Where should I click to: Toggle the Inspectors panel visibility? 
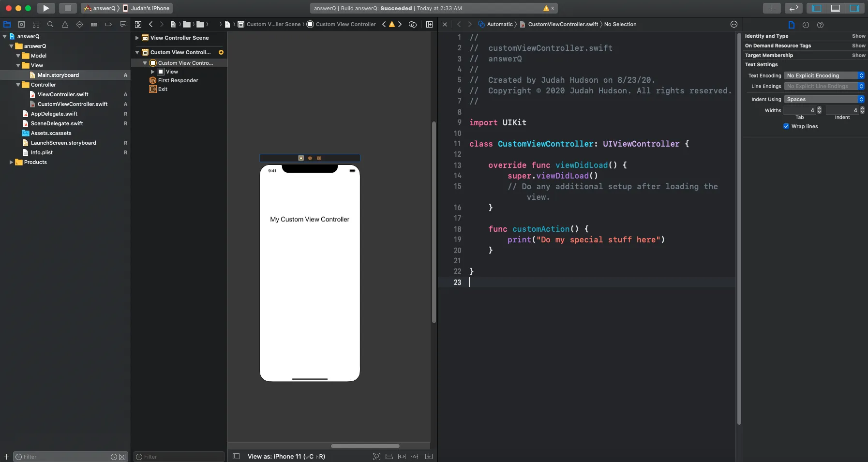854,8
